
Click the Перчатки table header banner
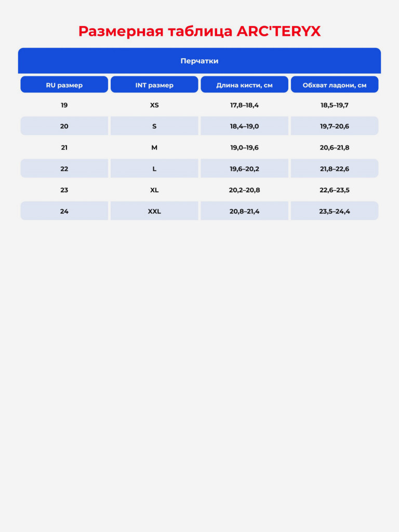coord(199,61)
